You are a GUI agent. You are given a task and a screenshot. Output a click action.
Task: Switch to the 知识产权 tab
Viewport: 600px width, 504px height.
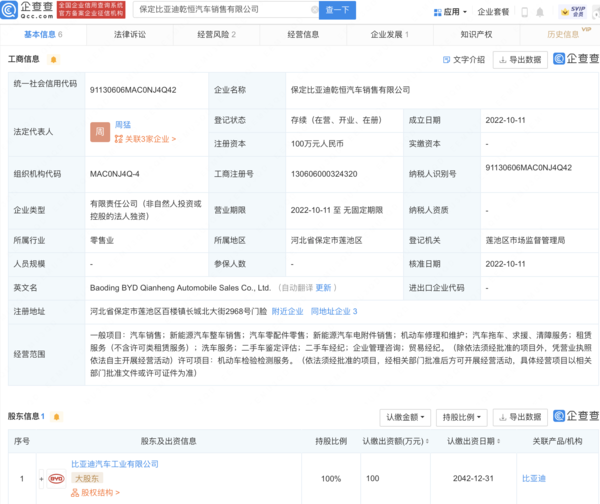(476, 34)
